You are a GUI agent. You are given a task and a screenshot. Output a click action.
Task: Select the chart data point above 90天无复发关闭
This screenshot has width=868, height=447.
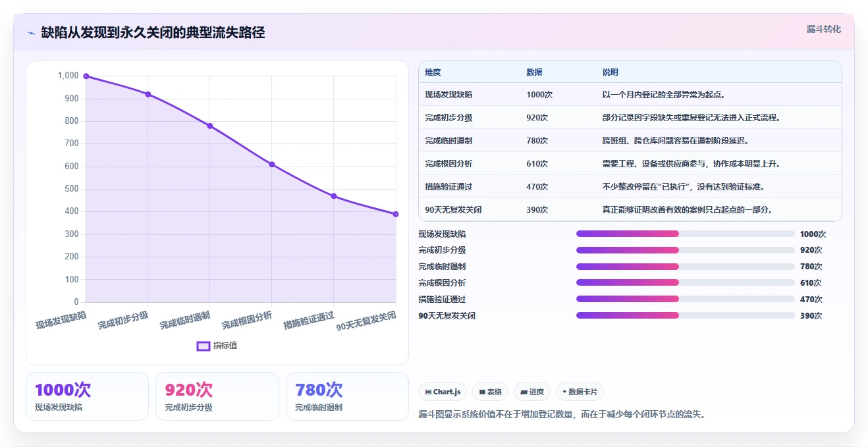[x=396, y=214]
